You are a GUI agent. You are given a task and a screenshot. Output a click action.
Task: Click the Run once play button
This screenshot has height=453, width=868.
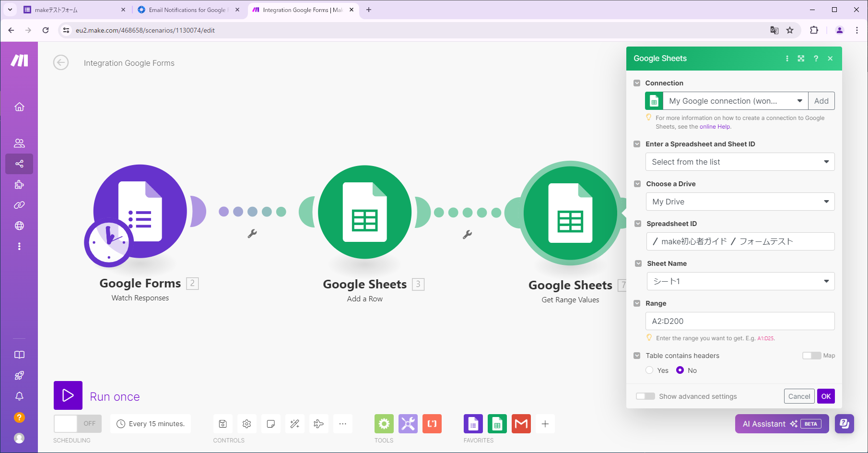pos(68,395)
